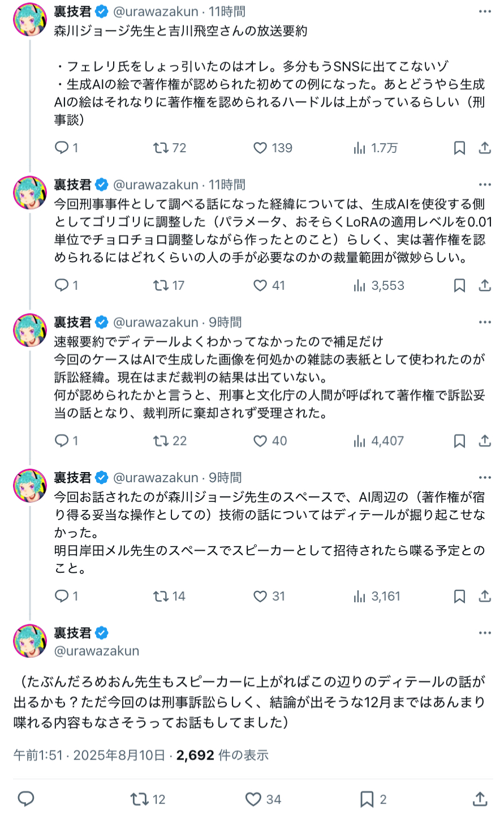Viewport: 504px width, 819px height.
Task: Repost the tweet with 17 reposts
Action: coord(161,286)
